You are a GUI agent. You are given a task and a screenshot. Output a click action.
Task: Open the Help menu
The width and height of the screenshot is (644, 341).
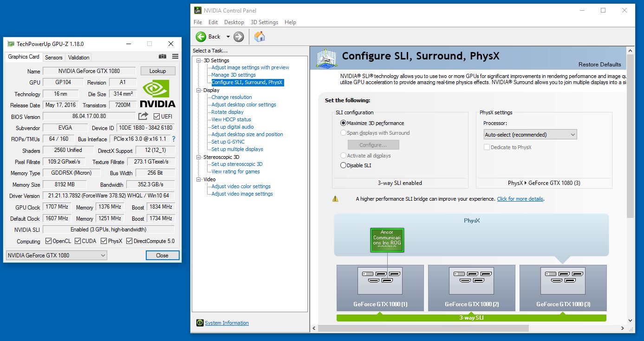(x=290, y=22)
